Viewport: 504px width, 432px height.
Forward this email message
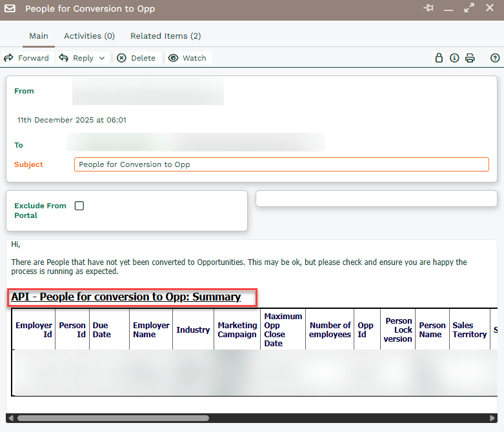26,58
